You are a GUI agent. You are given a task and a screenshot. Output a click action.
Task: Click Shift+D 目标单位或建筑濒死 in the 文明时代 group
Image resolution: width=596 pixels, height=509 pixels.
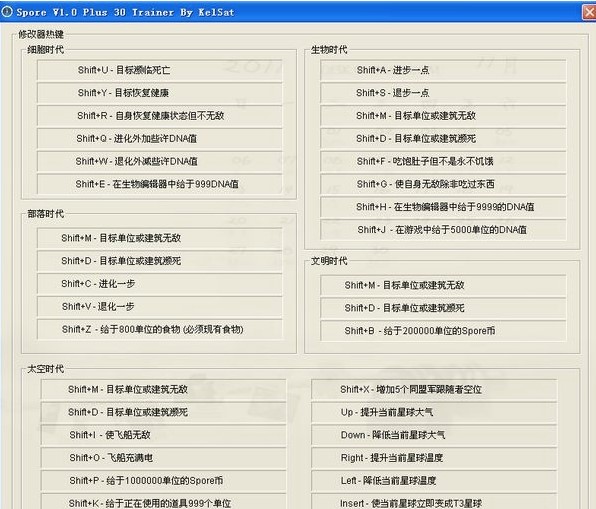click(x=443, y=308)
